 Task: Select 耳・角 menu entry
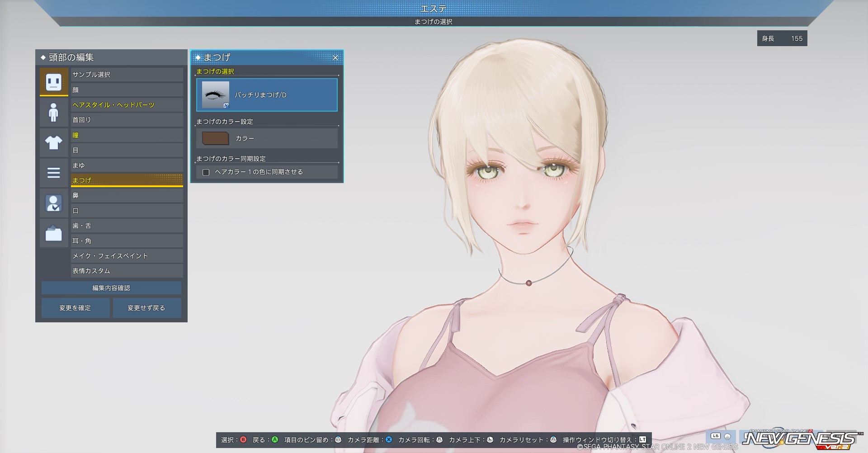[x=127, y=241]
